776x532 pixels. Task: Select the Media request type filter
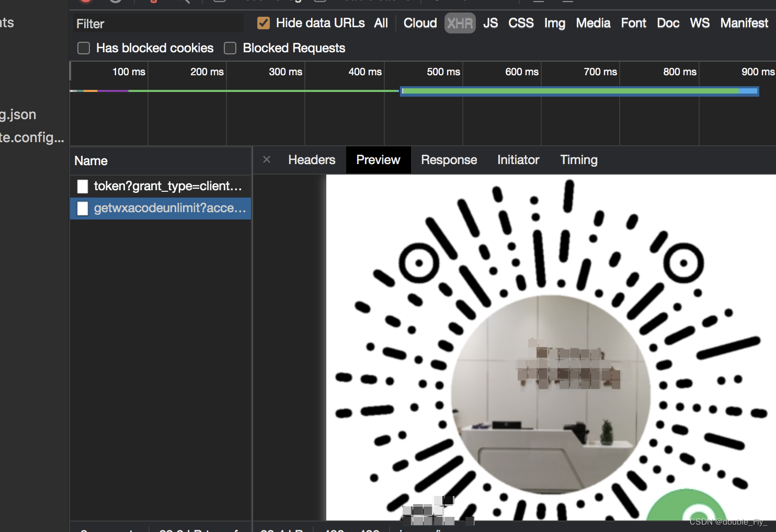(x=593, y=23)
